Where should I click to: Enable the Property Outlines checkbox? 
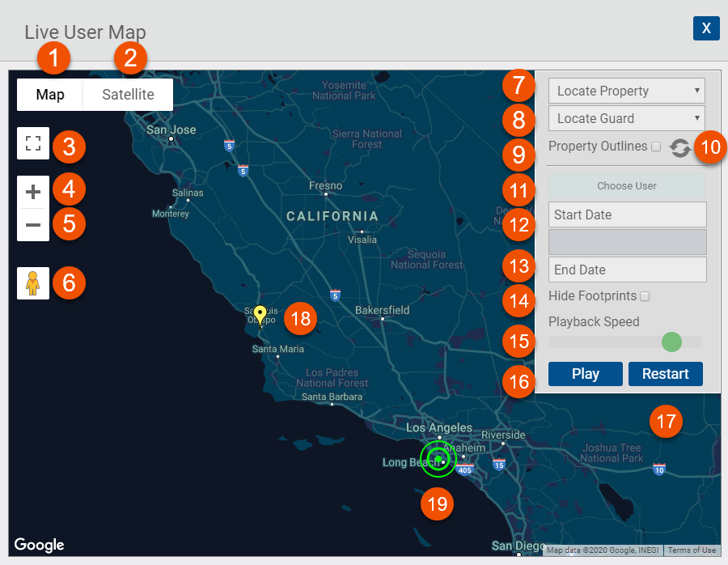click(656, 147)
